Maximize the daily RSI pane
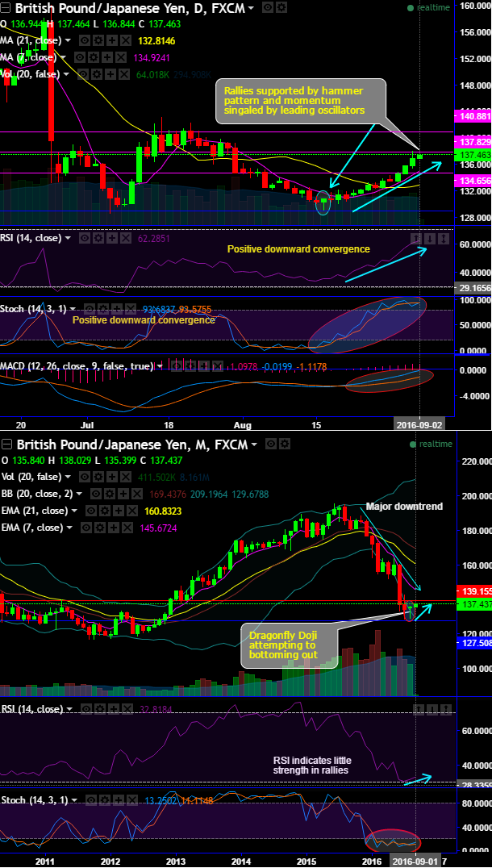Viewport: 492px width, 868px height. 444,239
